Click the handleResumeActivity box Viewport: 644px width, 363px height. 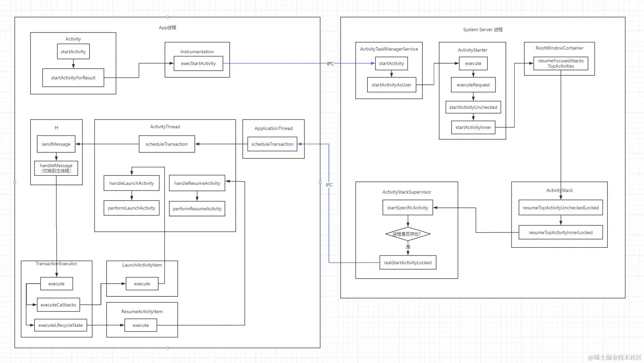coord(197,183)
